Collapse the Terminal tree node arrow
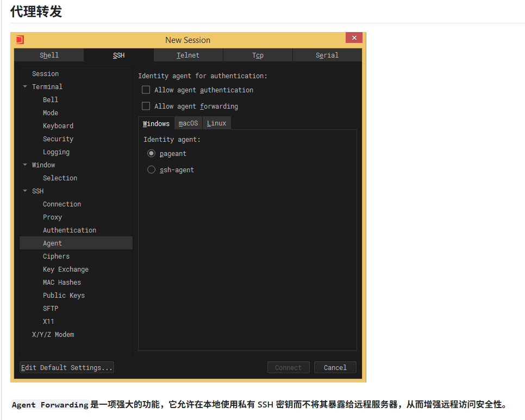 pyautogui.click(x=25, y=86)
